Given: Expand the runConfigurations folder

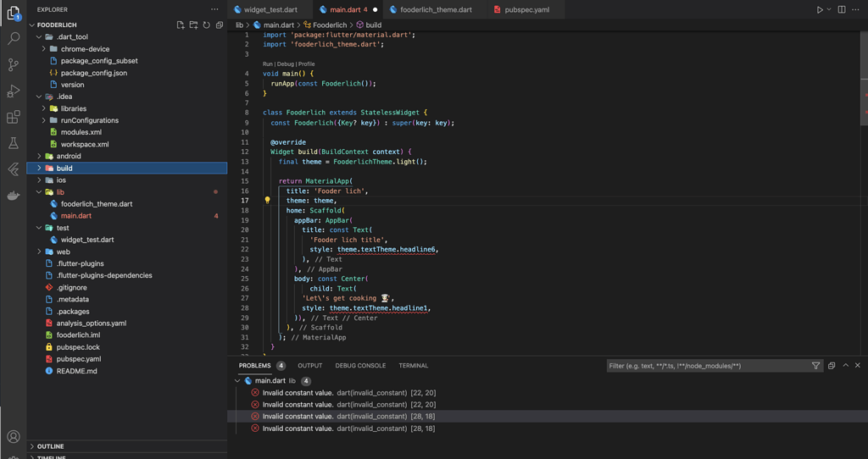Looking at the screenshot, I should [x=43, y=120].
